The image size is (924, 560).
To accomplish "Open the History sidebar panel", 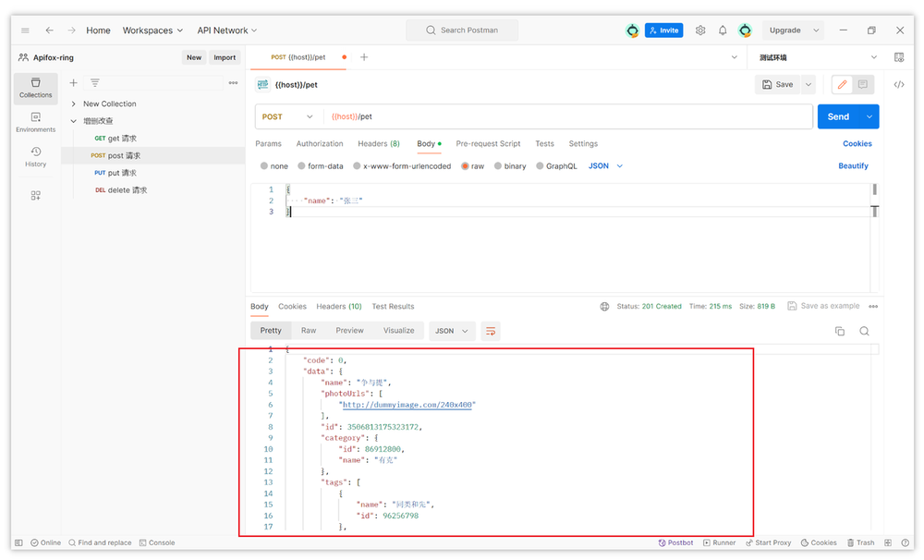I will pyautogui.click(x=35, y=157).
